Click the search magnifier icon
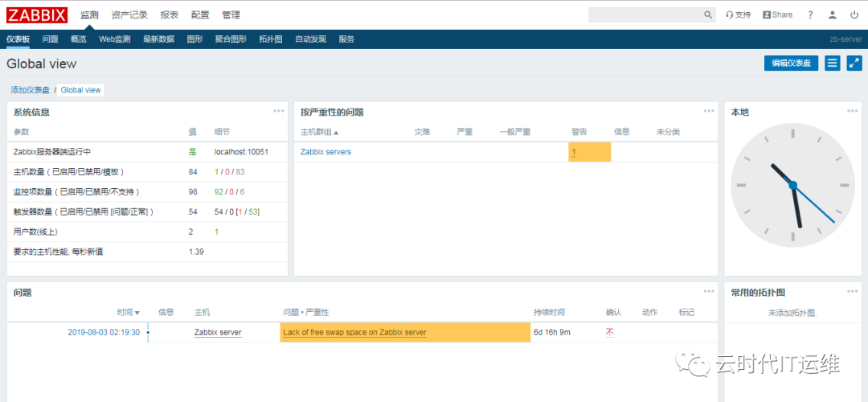This screenshot has width=868, height=402. (708, 15)
